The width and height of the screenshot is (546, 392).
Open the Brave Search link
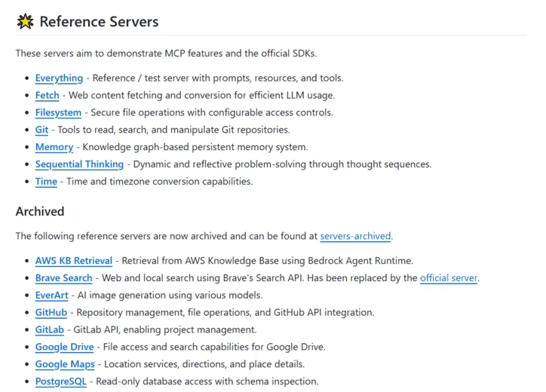(x=63, y=278)
